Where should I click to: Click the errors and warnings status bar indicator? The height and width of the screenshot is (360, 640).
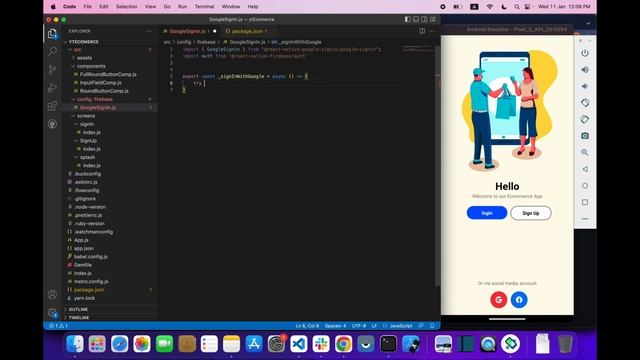pyautogui.click(x=58, y=326)
